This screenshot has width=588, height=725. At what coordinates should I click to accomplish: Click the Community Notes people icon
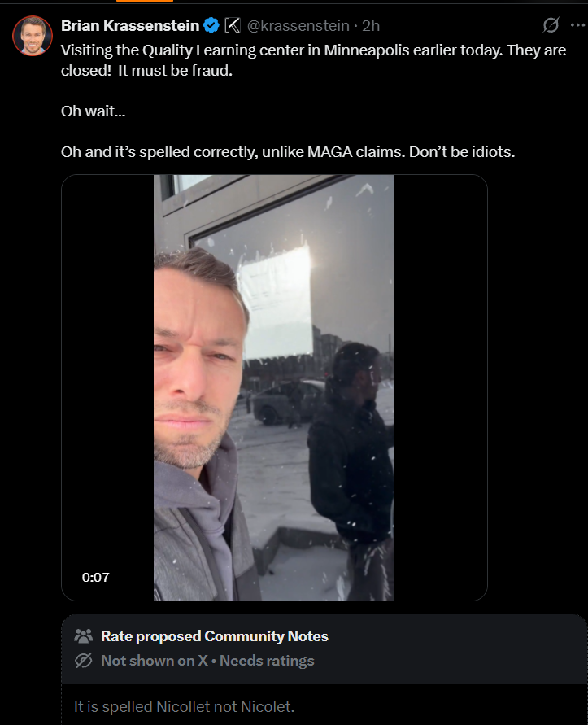[x=83, y=636]
